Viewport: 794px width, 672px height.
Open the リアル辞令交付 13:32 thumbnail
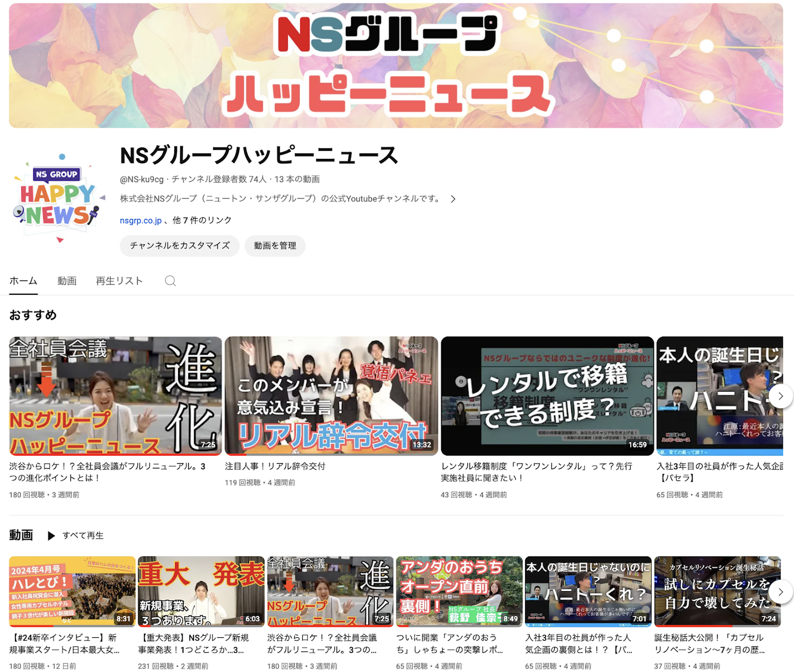coord(331,396)
